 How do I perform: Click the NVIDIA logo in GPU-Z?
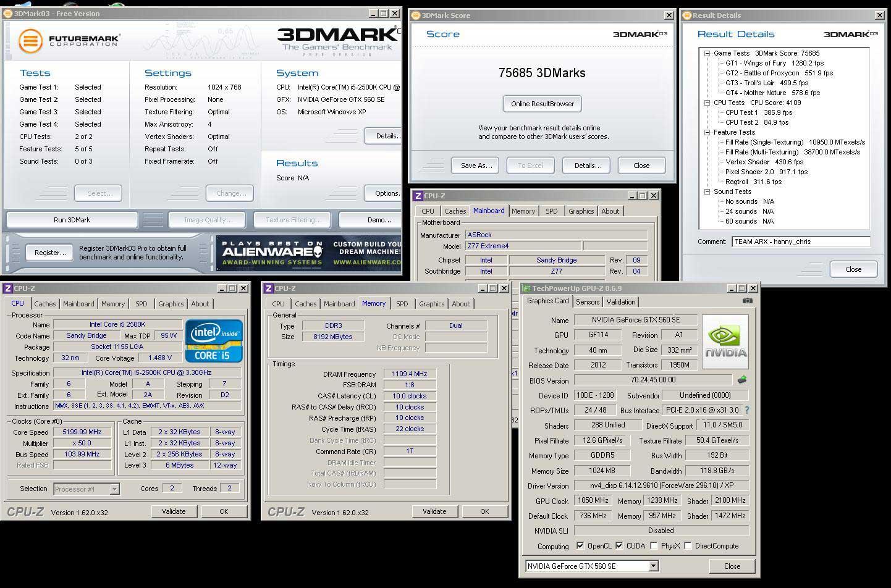point(725,342)
